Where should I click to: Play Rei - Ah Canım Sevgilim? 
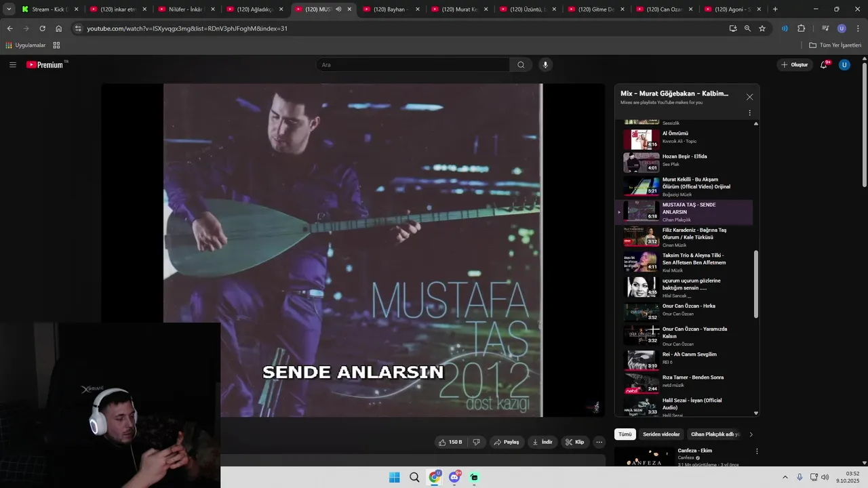click(x=685, y=359)
